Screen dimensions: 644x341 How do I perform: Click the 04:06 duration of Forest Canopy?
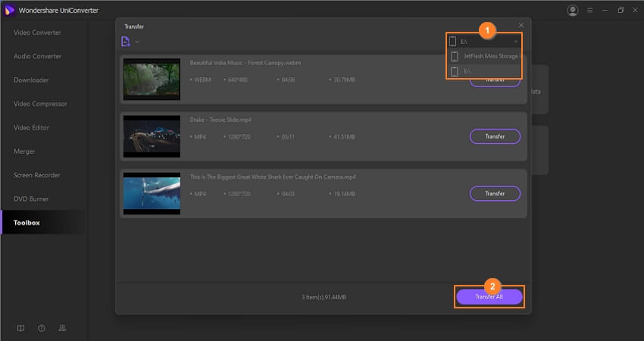click(288, 80)
